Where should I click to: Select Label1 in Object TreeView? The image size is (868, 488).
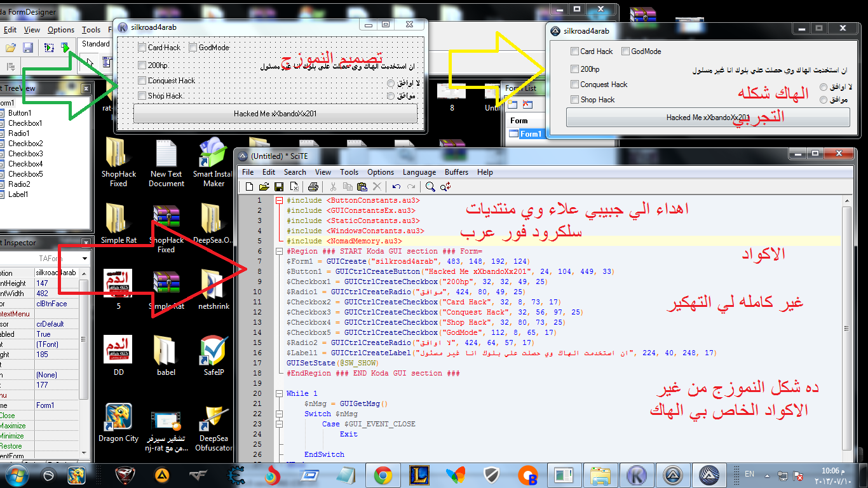18,194
